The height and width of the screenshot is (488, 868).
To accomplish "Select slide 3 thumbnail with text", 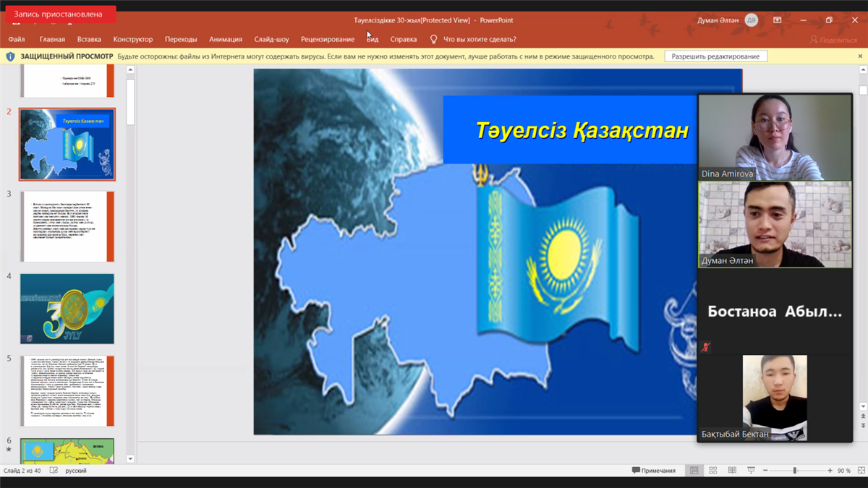I will tap(67, 226).
